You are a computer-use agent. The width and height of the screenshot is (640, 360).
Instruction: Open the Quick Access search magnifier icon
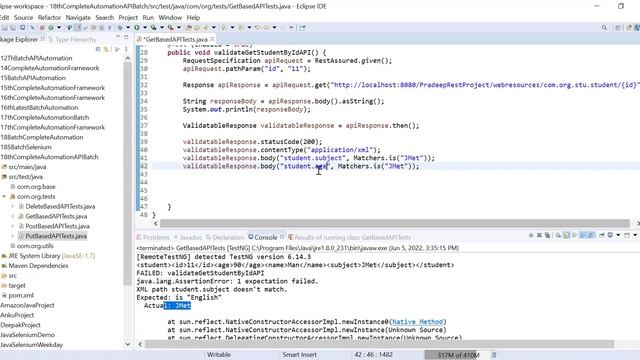tap(604, 28)
